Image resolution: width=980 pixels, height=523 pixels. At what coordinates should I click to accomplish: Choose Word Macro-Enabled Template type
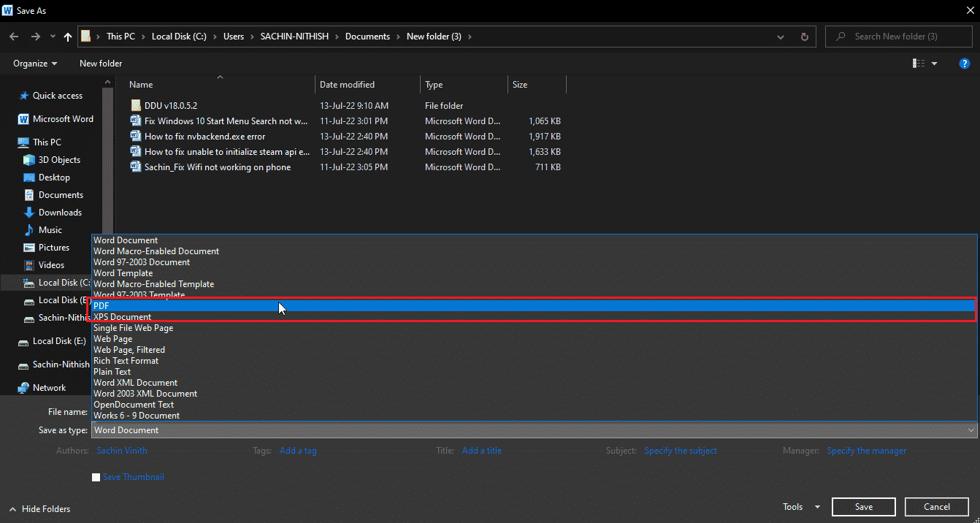tap(534, 284)
